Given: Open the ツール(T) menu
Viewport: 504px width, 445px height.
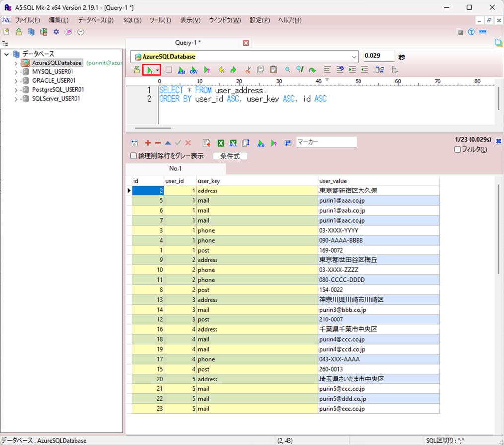Looking at the screenshot, I should (x=160, y=20).
